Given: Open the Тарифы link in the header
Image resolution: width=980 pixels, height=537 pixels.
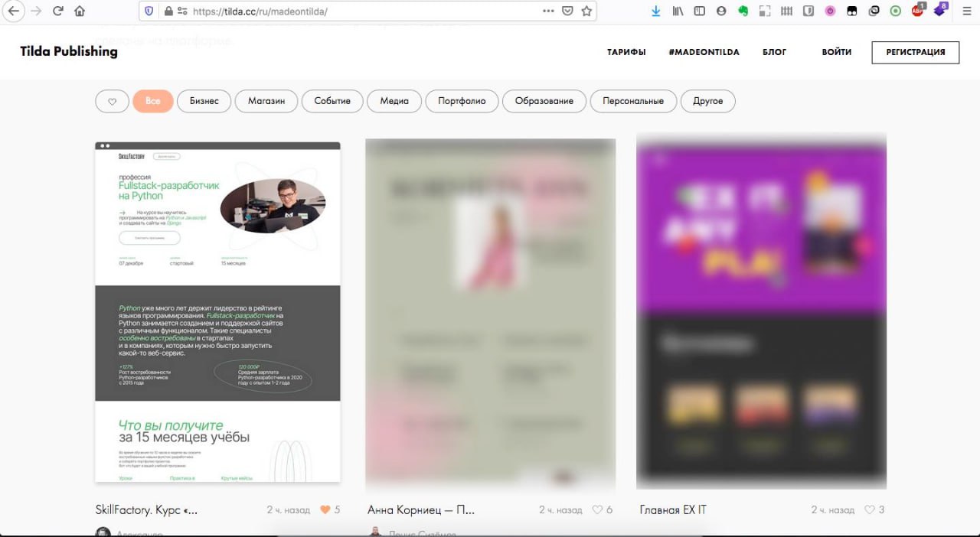Looking at the screenshot, I should point(626,52).
